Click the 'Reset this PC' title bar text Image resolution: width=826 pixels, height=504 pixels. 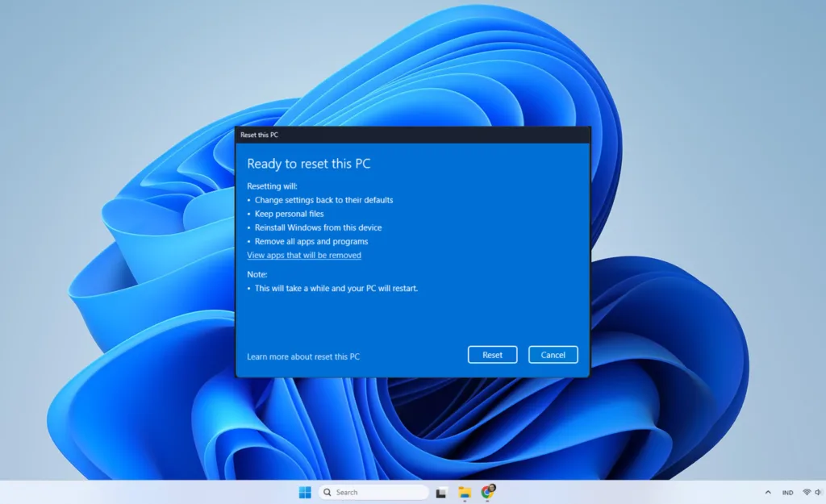coord(259,135)
